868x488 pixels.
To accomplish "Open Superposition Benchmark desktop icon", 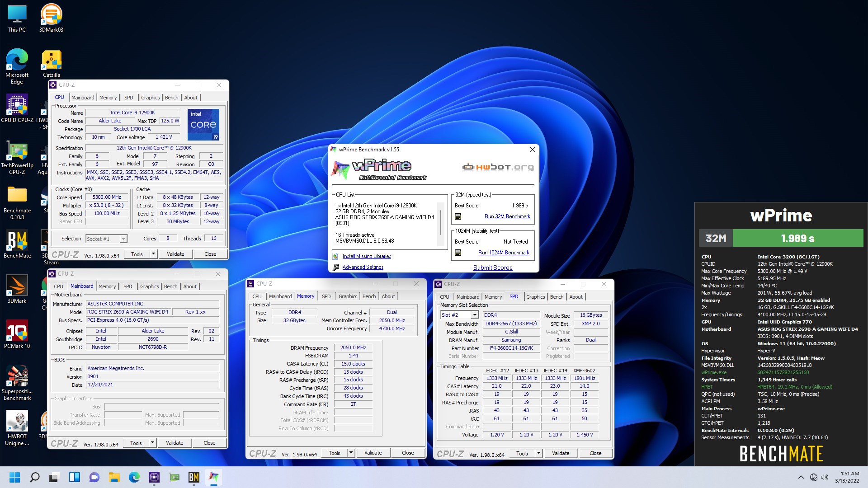I will [17, 383].
